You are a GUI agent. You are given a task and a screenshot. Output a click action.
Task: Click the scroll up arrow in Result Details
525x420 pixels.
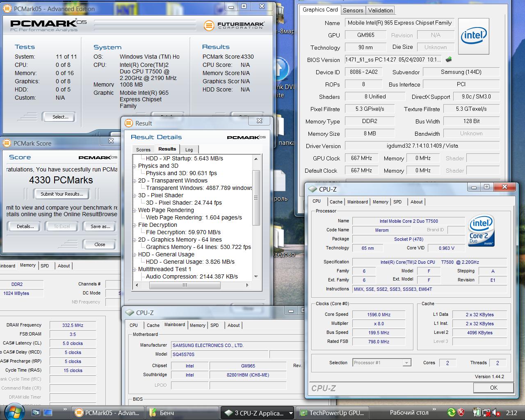[256, 159]
